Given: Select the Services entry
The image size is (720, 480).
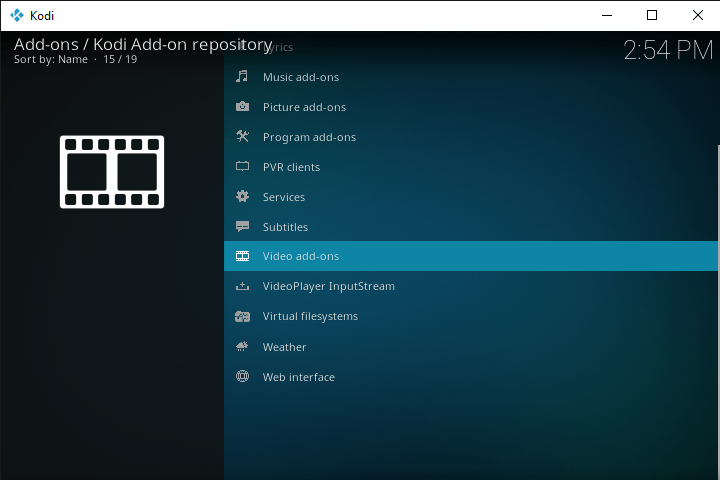Looking at the screenshot, I should (x=471, y=196).
